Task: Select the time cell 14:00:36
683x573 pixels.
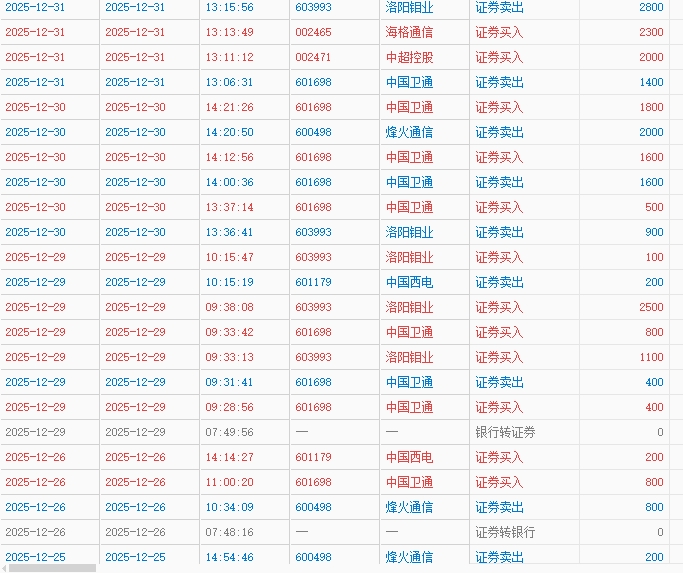Action: (x=230, y=182)
